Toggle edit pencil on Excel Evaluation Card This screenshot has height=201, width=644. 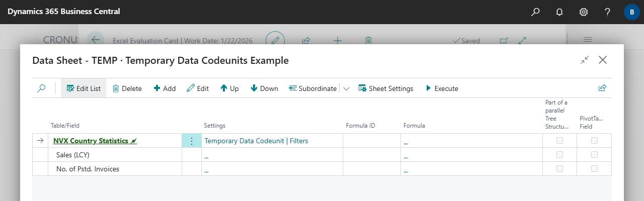pyautogui.click(x=275, y=40)
